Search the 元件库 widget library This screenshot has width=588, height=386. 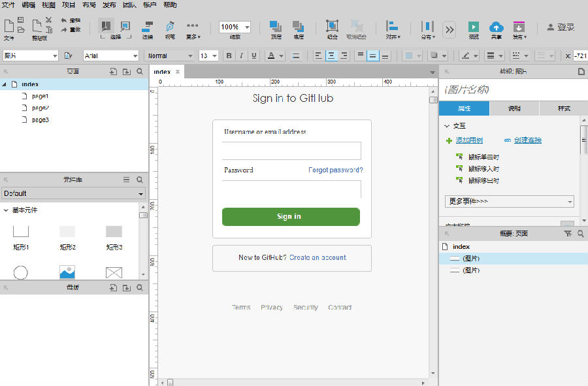pyautogui.click(x=140, y=180)
